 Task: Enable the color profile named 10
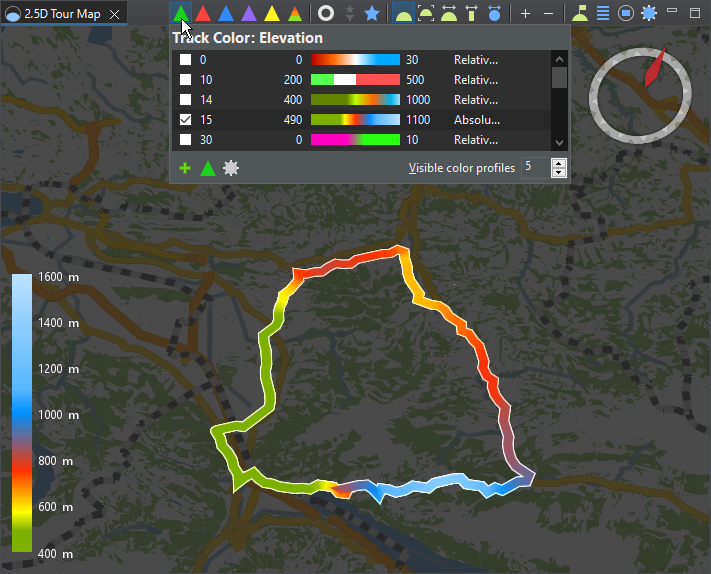coord(185,79)
